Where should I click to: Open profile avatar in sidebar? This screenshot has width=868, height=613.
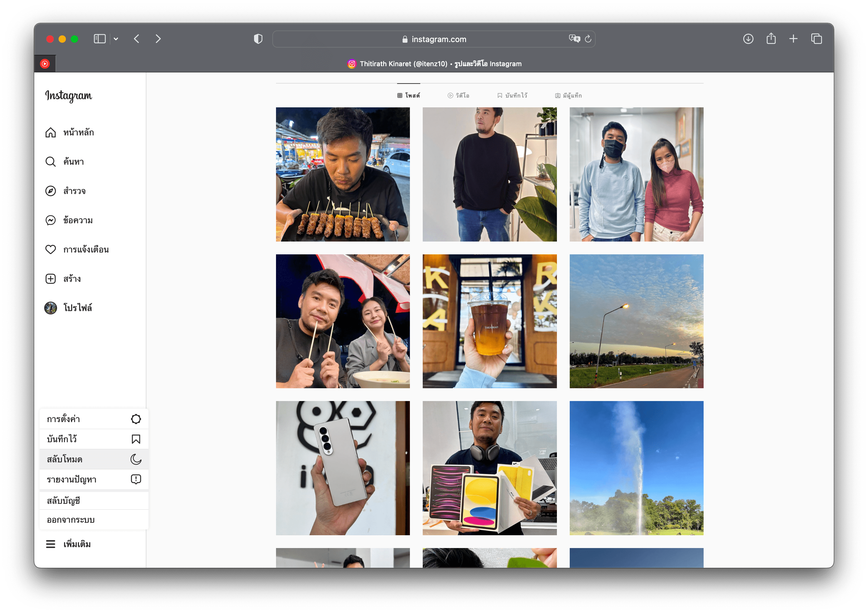pyautogui.click(x=51, y=308)
